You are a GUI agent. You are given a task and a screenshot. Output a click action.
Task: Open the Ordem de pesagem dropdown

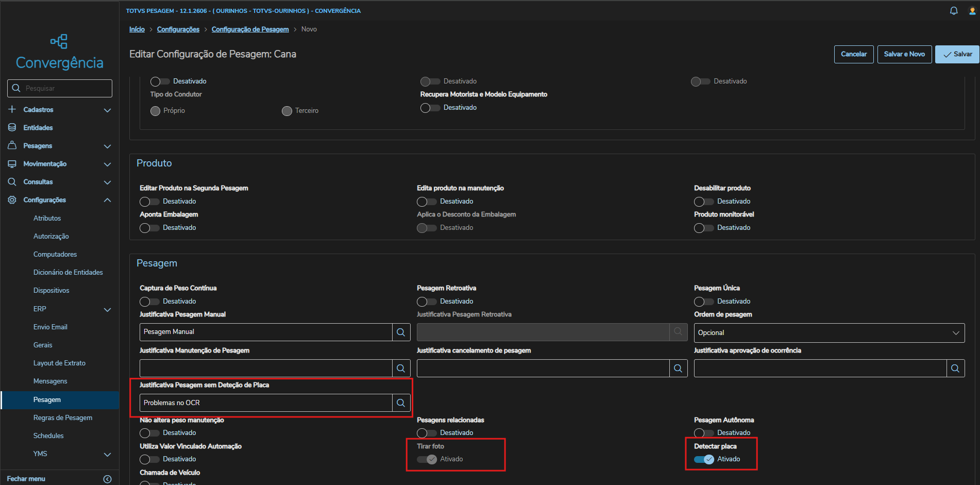point(829,333)
